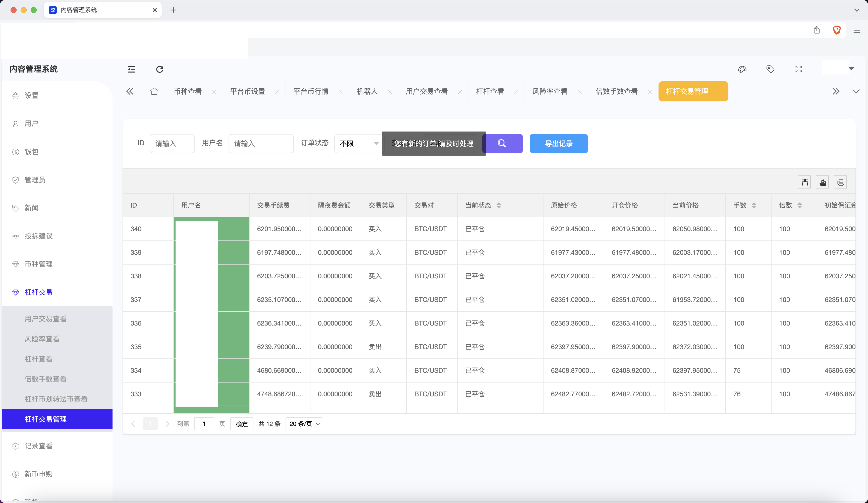
Task: Switch to the 平台币行情 tab
Action: point(311,91)
